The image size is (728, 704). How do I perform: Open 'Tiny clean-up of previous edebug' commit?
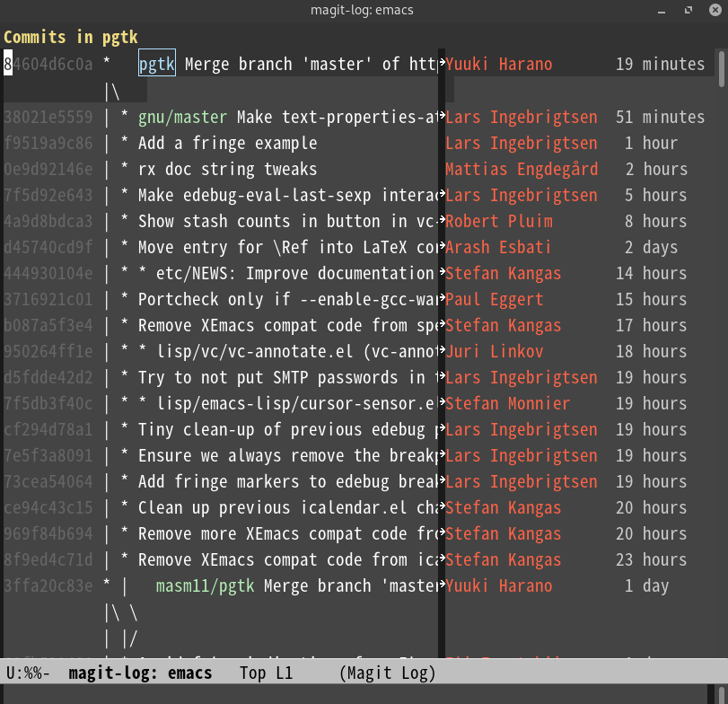(x=288, y=429)
